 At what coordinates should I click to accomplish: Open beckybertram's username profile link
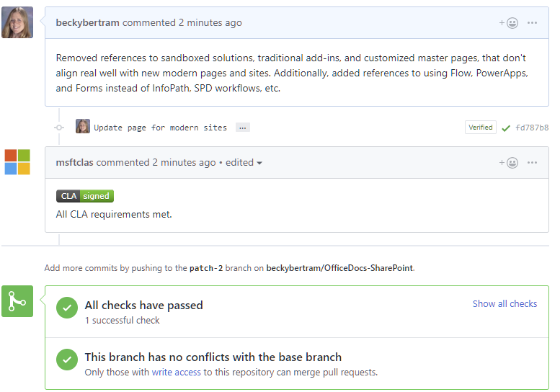click(x=87, y=23)
